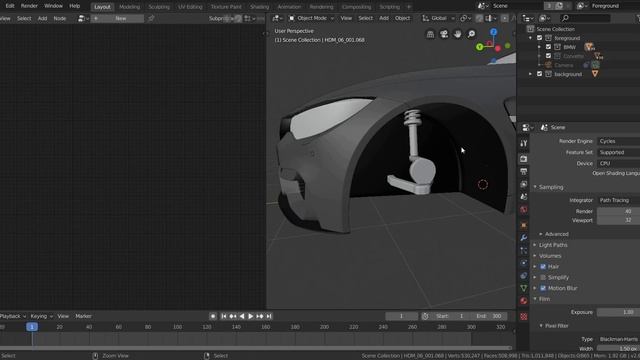The image size is (640, 360).
Task: Adjust the Viewport samples field
Action: [618, 220]
